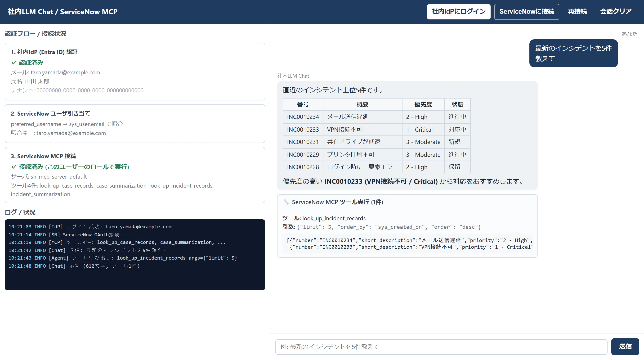Click the 社内LLM Chat / ServiceNow MCP title

[63, 12]
